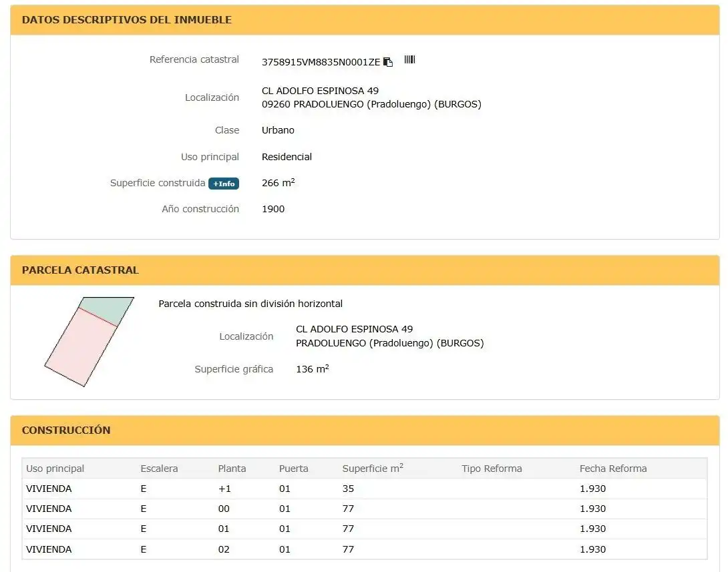Select the construction year '1900'
The image size is (728, 572).
coord(273,209)
